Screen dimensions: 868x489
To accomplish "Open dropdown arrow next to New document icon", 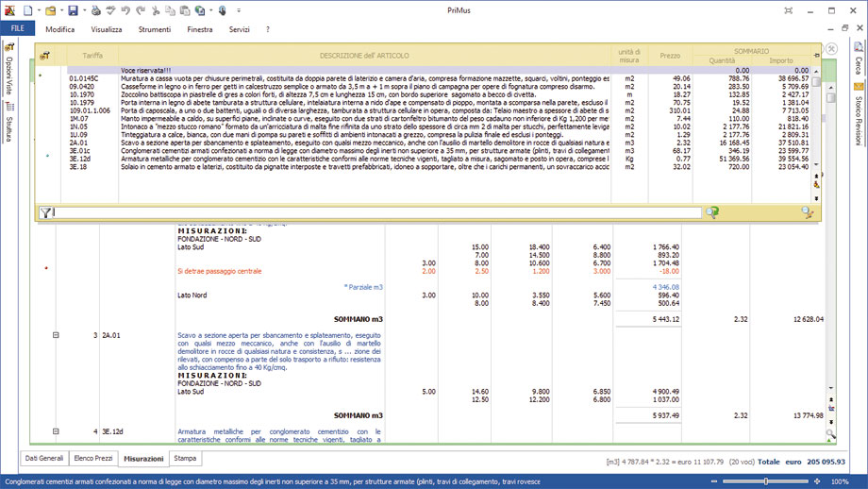I will pos(39,10).
